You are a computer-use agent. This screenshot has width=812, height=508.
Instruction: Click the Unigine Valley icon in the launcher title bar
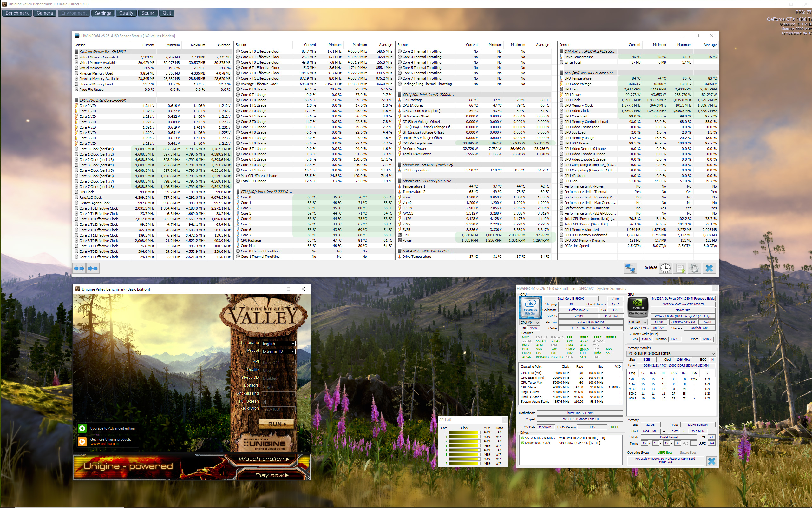pos(78,289)
